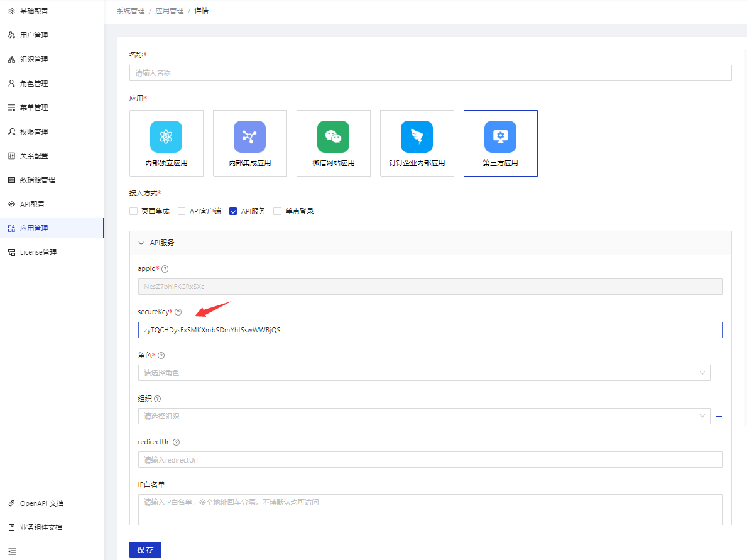This screenshot has height=560, width=747.
Task: Navigate to 应用管理 breadcrumb link
Action: point(170,11)
